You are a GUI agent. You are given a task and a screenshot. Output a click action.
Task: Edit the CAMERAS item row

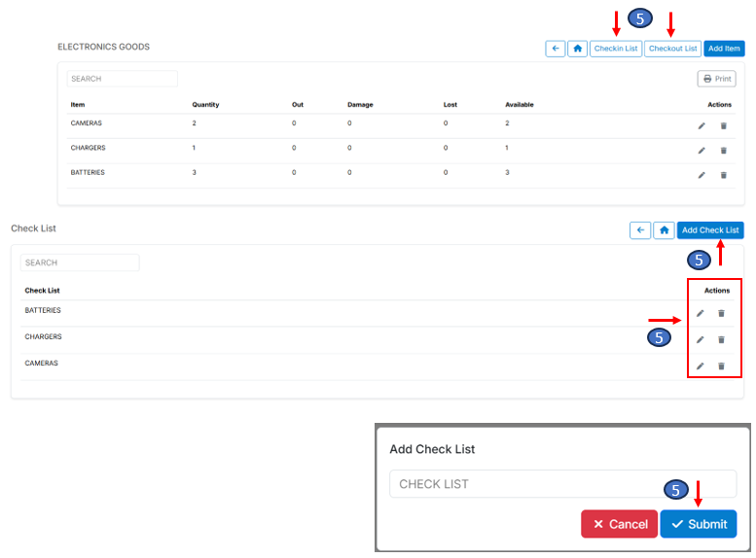click(x=702, y=125)
